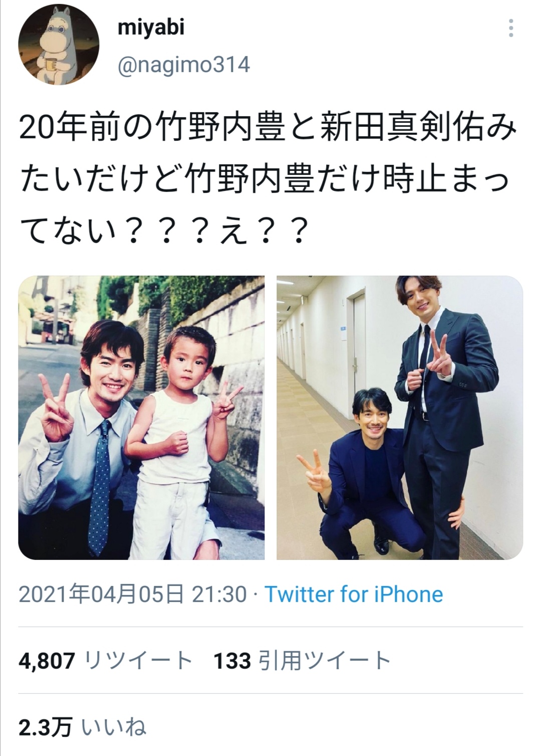Open the Twitter for iPhone source link
The image size is (541, 756).
pos(354,595)
